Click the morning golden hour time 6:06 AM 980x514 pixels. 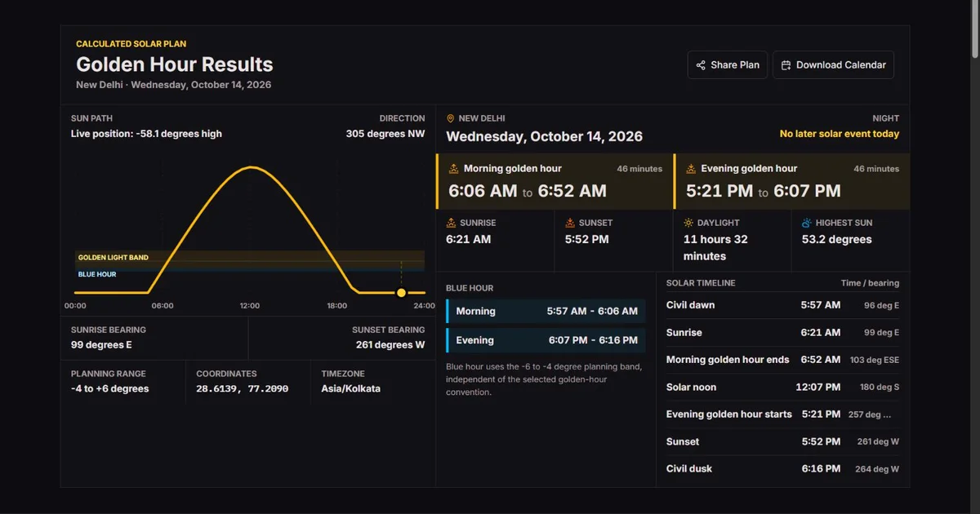coord(483,191)
